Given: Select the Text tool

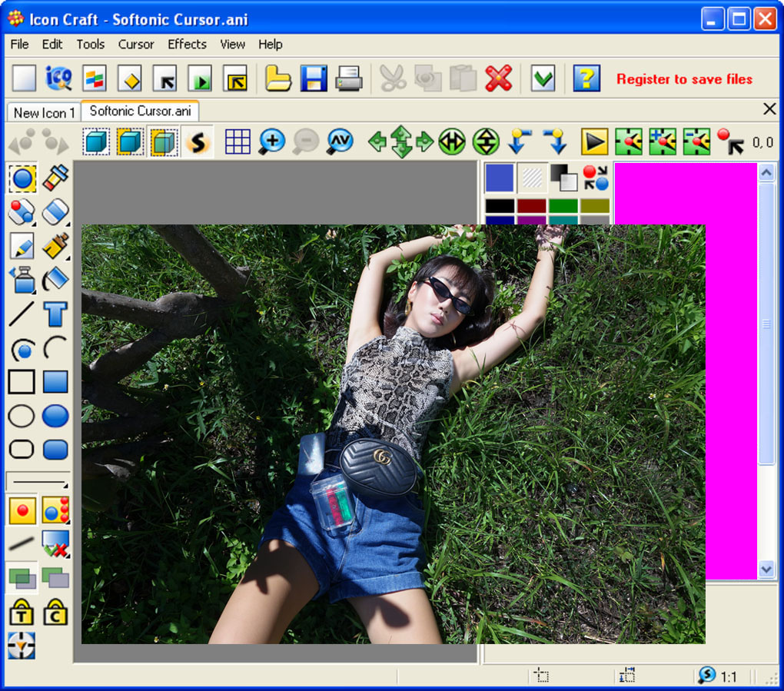Looking at the screenshot, I should (x=55, y=314).
